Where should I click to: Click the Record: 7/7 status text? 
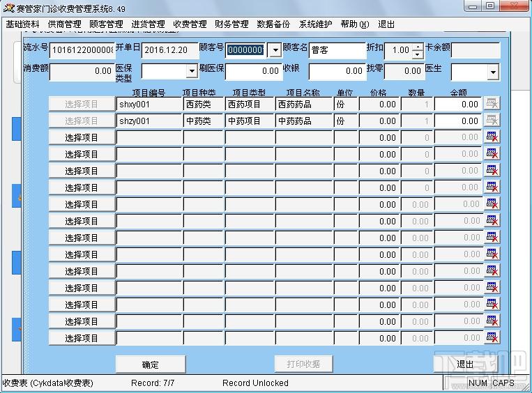tap(153, 383)
